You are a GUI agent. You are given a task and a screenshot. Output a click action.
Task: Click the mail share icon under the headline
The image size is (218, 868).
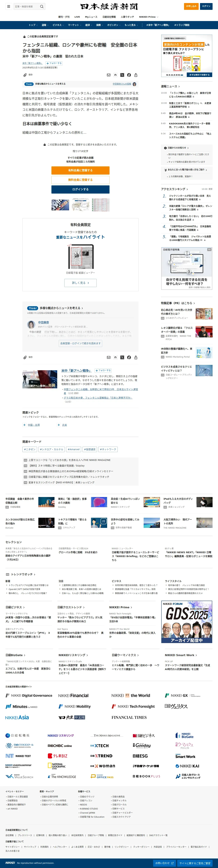(x=109, y=75)
